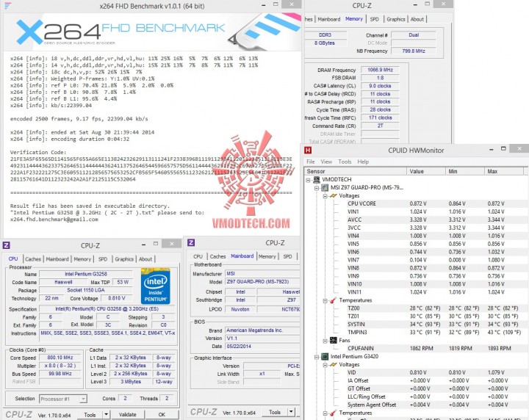
Task: Switch to Caches tab in CPU window
Action: (x=33, y=259)
